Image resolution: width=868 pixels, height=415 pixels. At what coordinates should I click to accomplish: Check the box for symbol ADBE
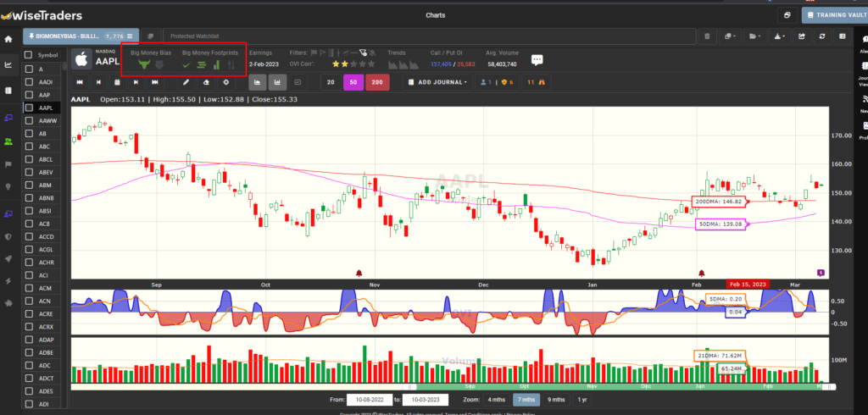tap(29, 352)
